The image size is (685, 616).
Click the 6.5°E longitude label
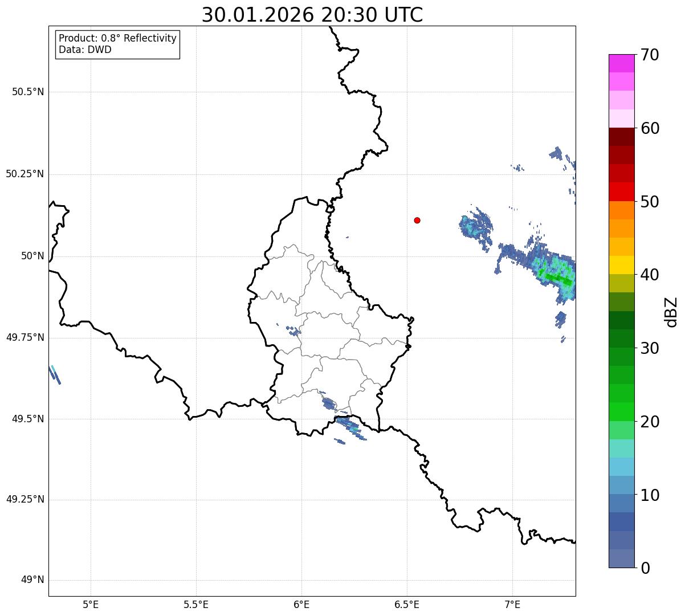407,604
